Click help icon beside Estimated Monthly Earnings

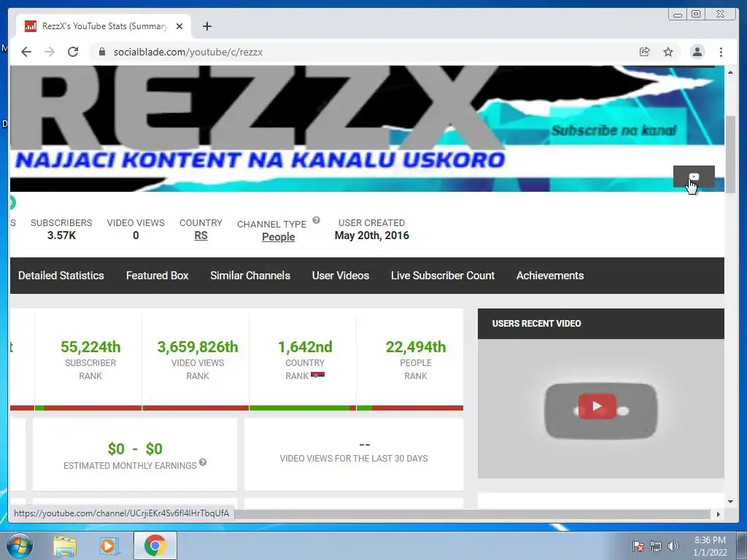tap(203, 462)
